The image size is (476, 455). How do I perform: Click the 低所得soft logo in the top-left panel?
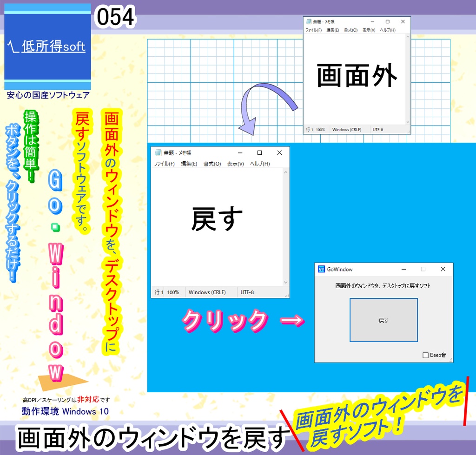click(46, 46)
